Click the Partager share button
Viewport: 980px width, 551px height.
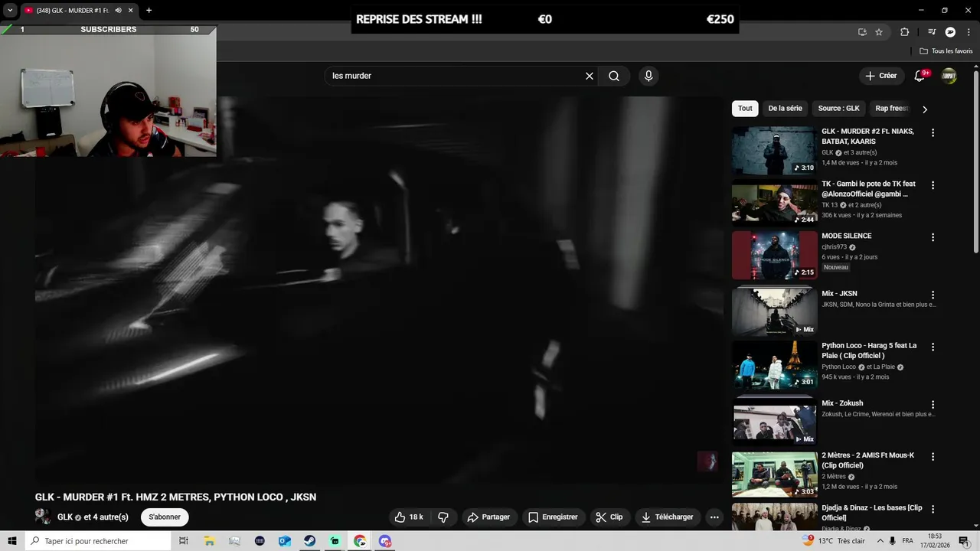pos(488,517)
